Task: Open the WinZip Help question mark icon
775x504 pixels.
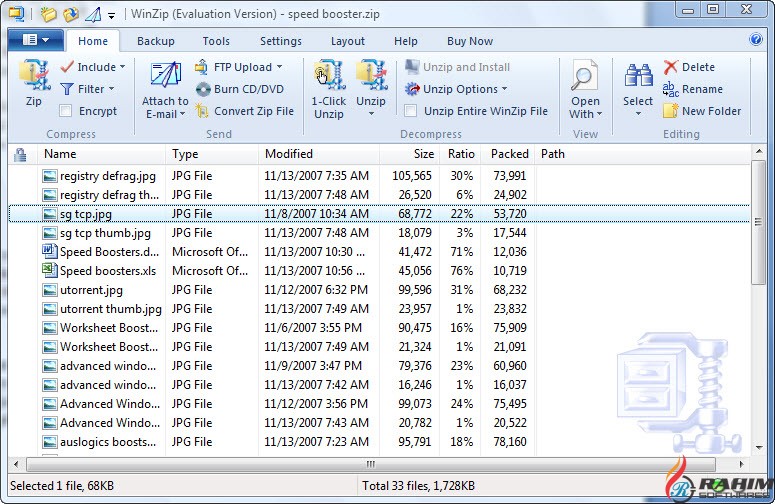Action: [756, 40]
